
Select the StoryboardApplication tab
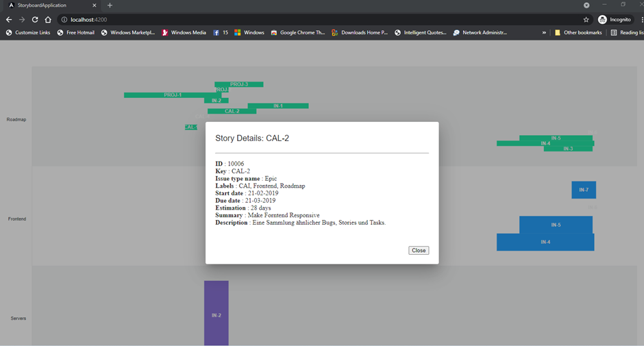(51, 5)
